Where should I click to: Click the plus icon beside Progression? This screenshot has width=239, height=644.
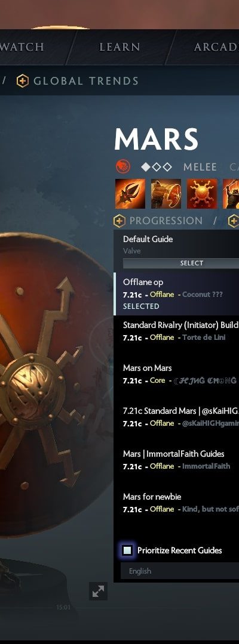coord(119,221)
